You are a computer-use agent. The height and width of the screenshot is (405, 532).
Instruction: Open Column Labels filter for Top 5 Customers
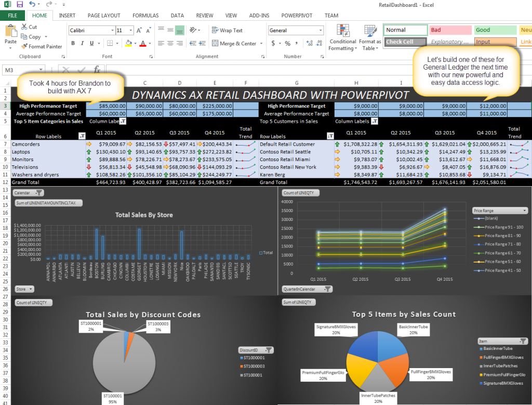pos(374,121)
